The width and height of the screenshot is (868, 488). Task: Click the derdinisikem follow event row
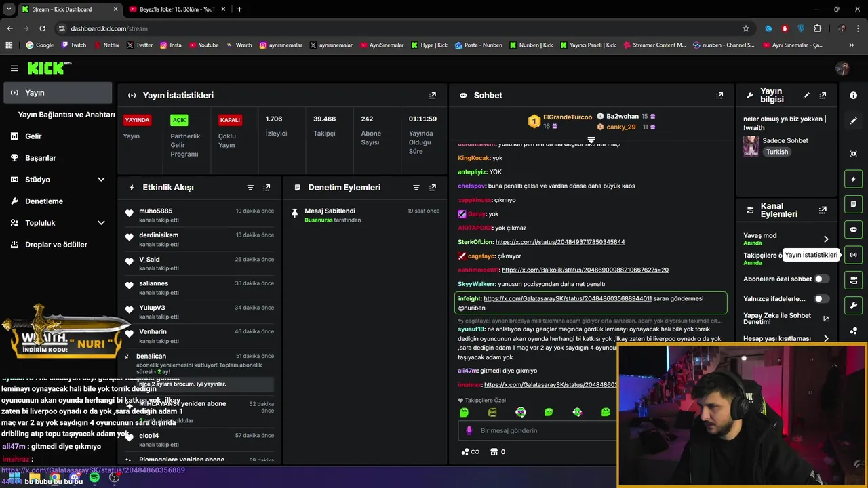[x=199, y=239]
